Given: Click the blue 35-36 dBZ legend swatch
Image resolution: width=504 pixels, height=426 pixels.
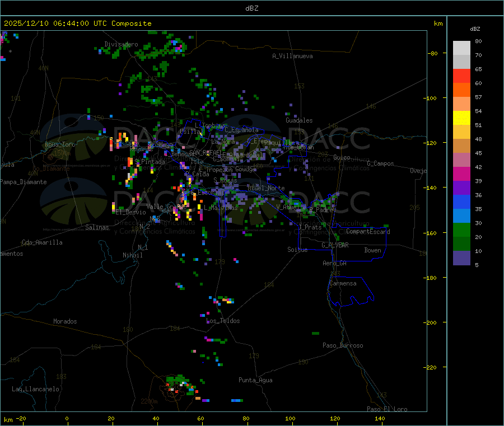Looking at the screenshot, I should (461, 202).
